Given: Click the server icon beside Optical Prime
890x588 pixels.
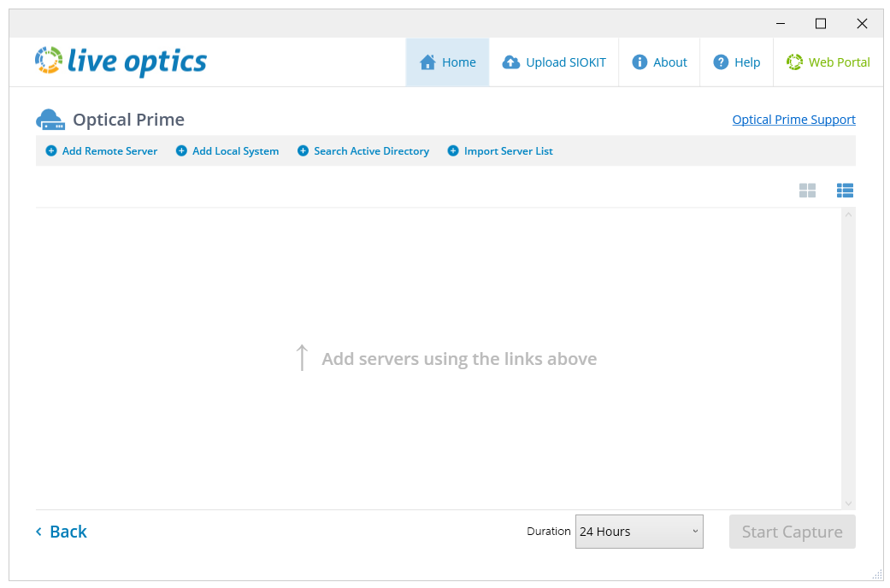Looking at the screenshot, I should pos(50,119).
